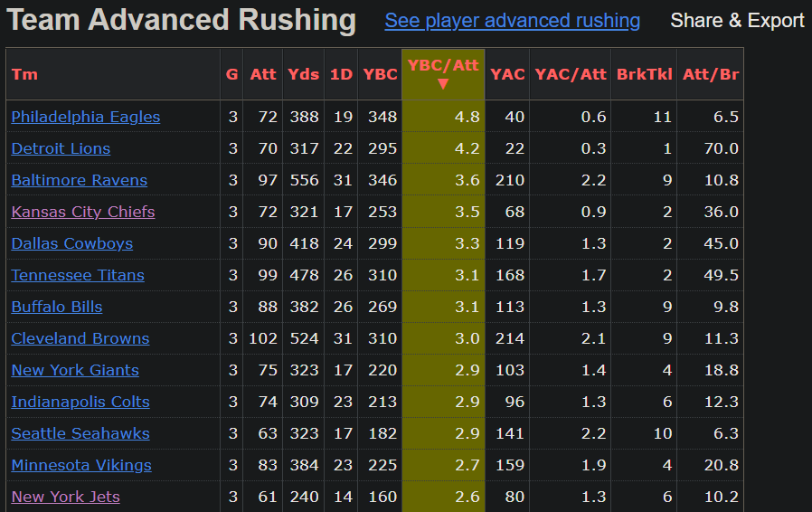The width and height of the screenshot is (812, 512).
Task: Select the Titans rushing yards 478
Action: (x=304, y=275)
